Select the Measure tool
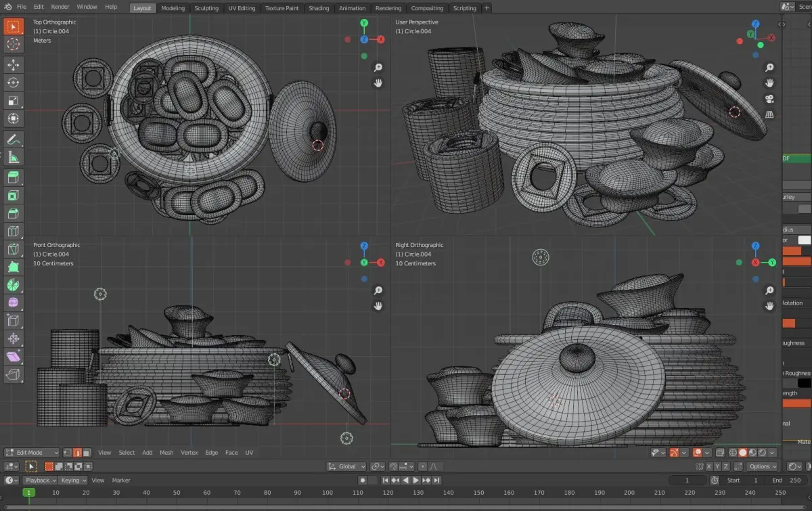Viewport: 812px width, 511px height. tap(13, 157)
